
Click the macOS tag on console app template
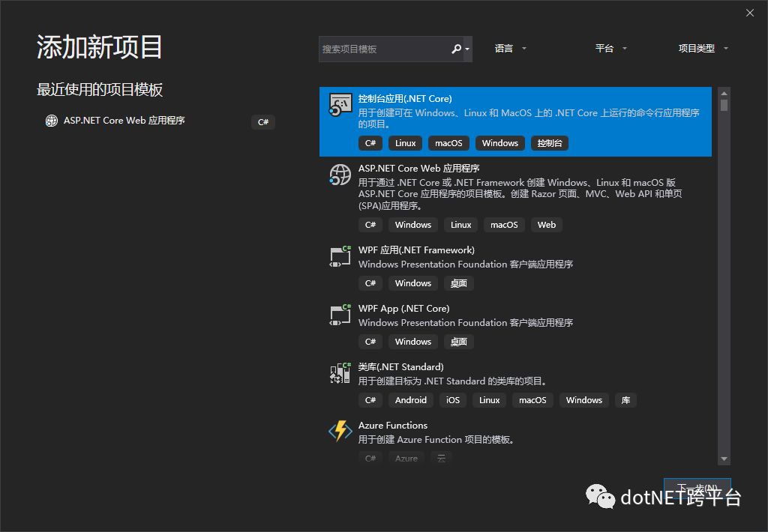click(448, 143)
